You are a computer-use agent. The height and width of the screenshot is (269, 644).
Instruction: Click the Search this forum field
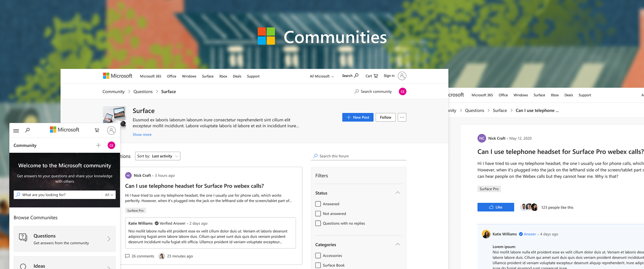(x=358, y=156)
